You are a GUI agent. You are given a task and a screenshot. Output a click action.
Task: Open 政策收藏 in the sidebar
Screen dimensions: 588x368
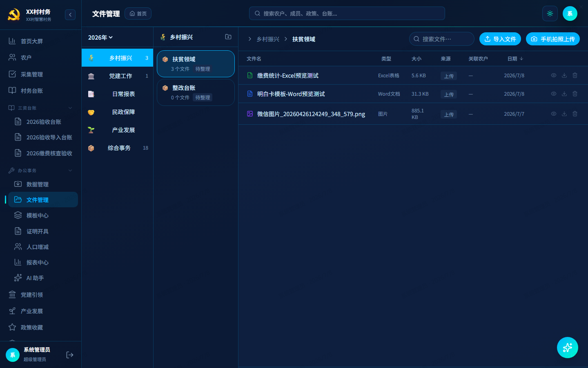point(41,328)
